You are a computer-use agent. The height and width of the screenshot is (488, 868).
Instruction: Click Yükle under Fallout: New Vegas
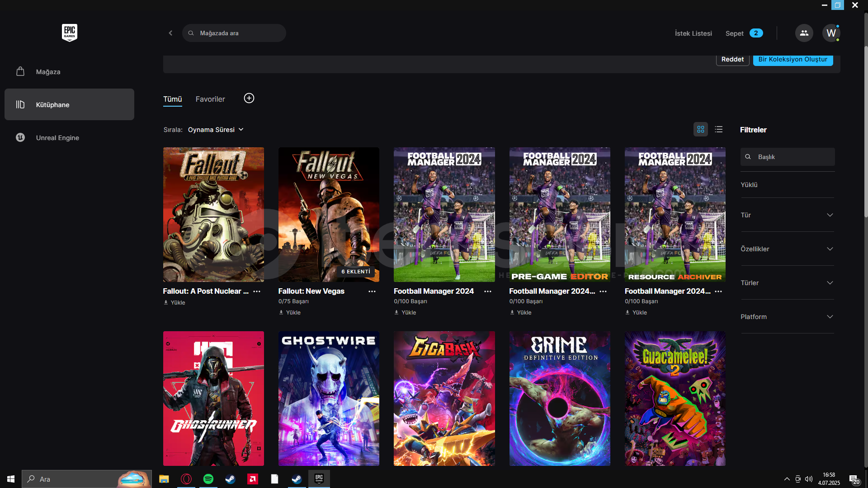[290, 313]
